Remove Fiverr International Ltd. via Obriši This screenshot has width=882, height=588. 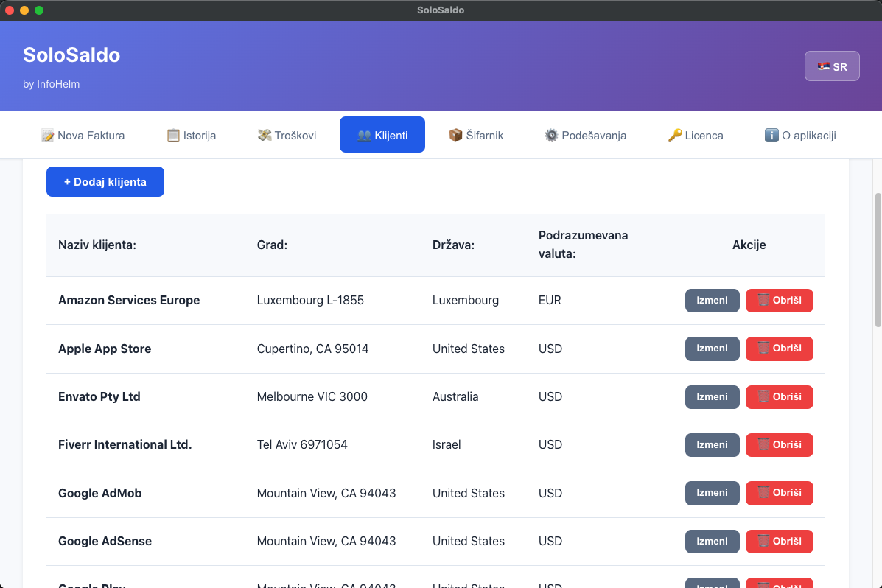click(x=779, y=445)
